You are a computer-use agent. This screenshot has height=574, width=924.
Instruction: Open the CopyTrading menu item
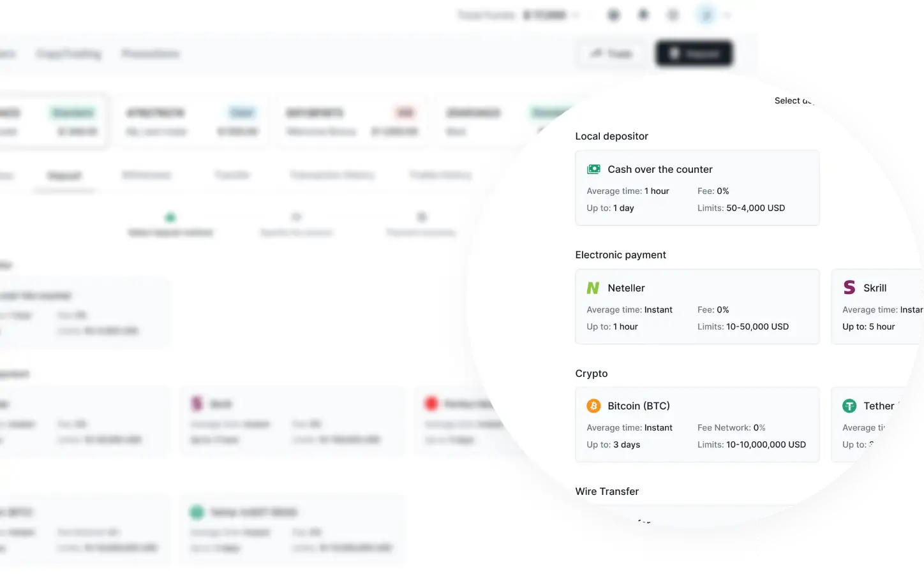pos(69,54)
